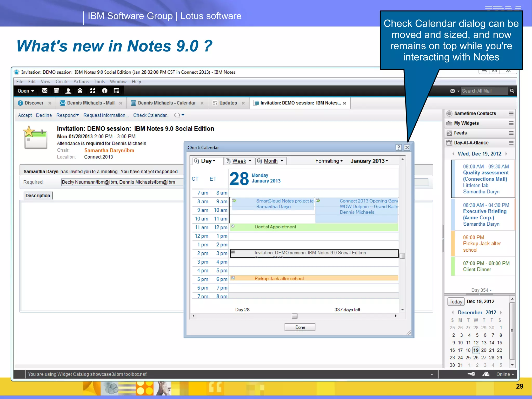Click vertical scrollbar thumb in Check Calendar
The width and height of the screenshot is (532, 399).
[402, 256]
